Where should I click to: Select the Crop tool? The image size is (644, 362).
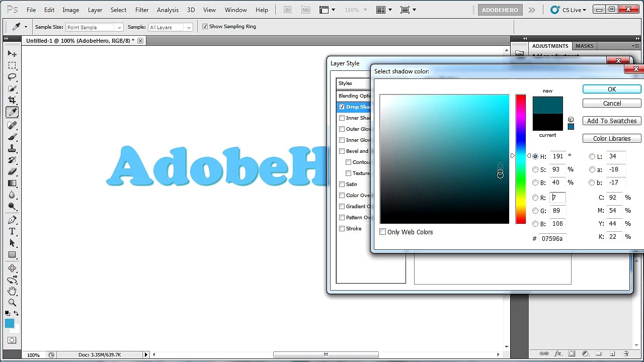12,100
